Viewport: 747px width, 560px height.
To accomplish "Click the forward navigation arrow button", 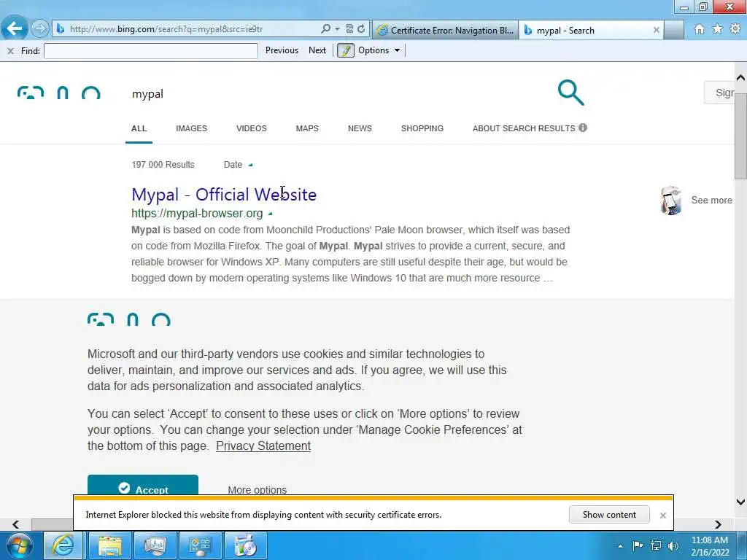I will pos(40,29).
